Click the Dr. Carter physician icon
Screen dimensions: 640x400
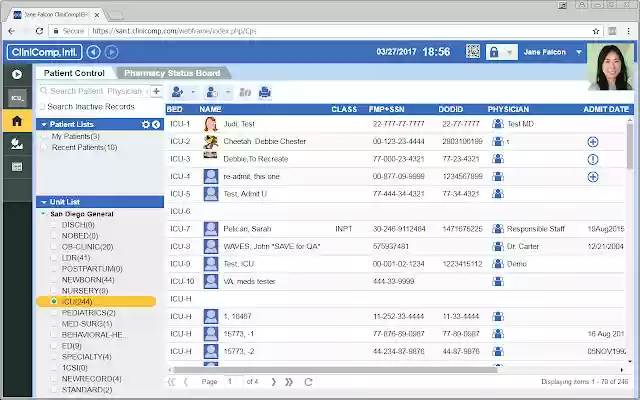point(498,246)
